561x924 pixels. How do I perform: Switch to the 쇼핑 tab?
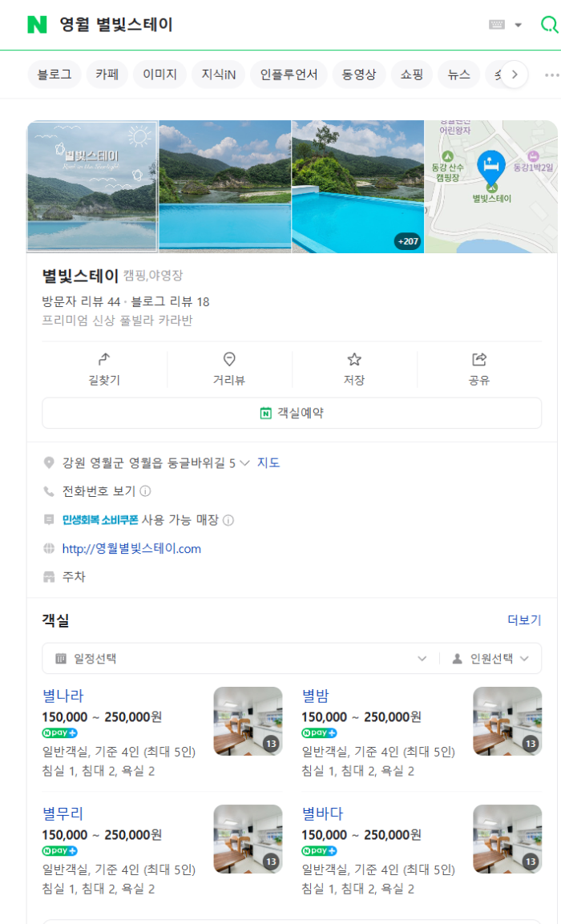[x=411, y=74]
